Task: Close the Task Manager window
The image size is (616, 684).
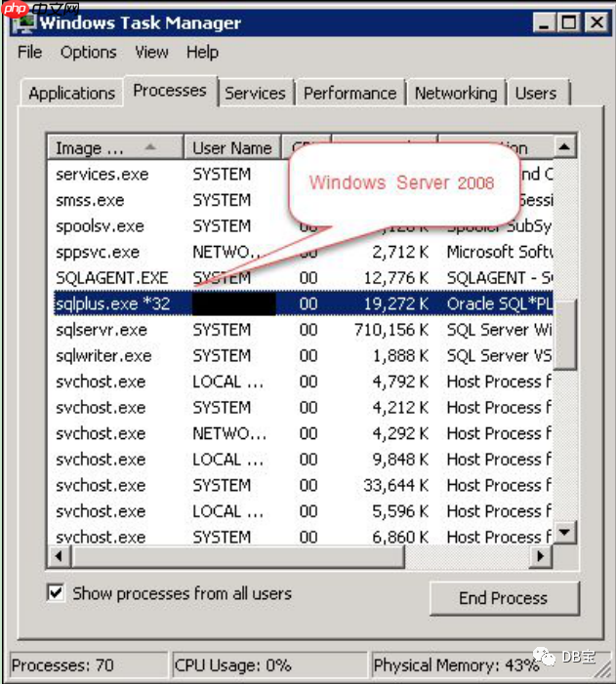Action: [595, 21]
